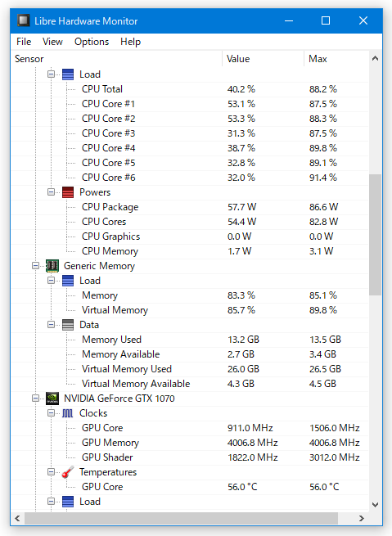Click the blue memory Load icon

click(x=68, y=281)
